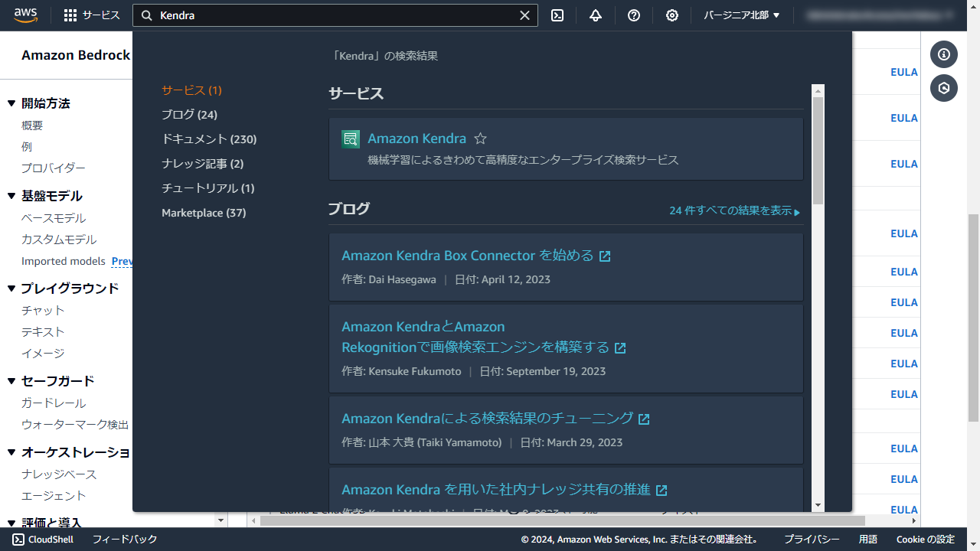Click the Amazon Kendra service icon
Image resolution: width=980 pixels, height=551 pixels.
click(351, 139)
